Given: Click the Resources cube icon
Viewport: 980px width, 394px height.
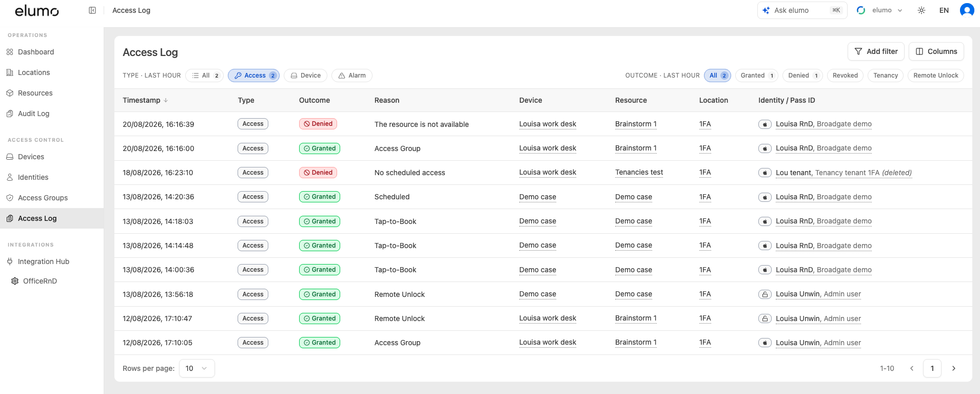Looking at the screenshot, I should pyautogui.click(x=10, y=93).
